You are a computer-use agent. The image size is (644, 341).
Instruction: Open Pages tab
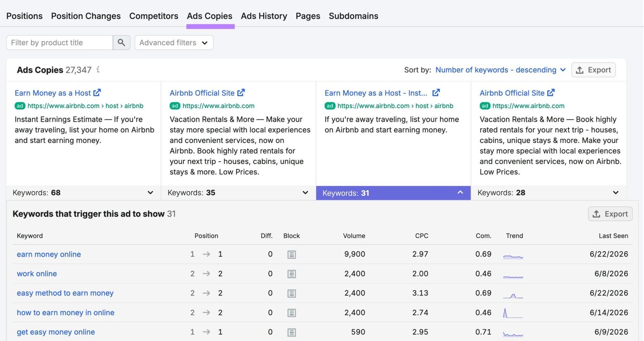(x=308, y=16)
